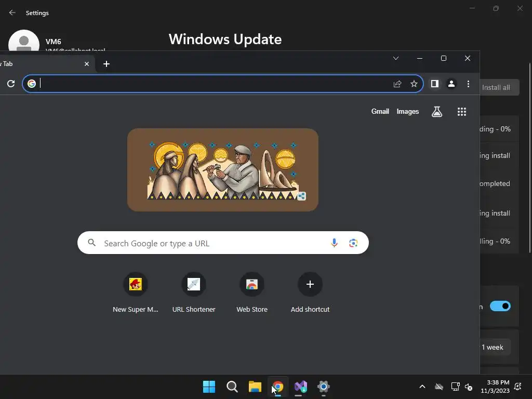The width and height of the screenshot is (532, 399).
Task: Click OneDrive cloud tray icon
Action: pyautogui.click(x=439, y=387)
